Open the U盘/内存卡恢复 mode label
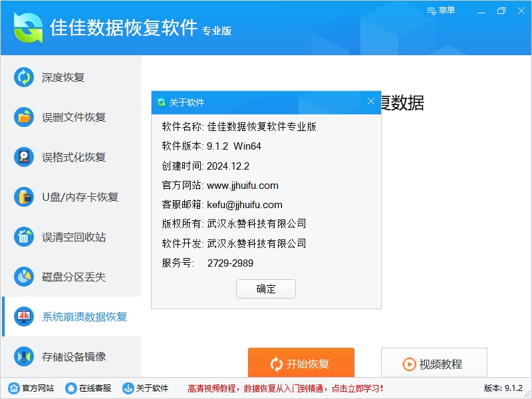The height and width of the screenshot is (399, 532). point(80,197)
